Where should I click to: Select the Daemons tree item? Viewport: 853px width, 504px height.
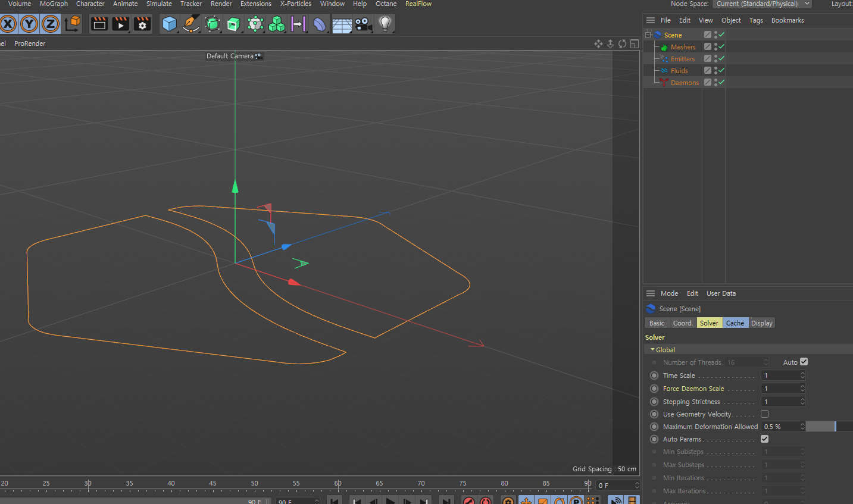point(685,83)
